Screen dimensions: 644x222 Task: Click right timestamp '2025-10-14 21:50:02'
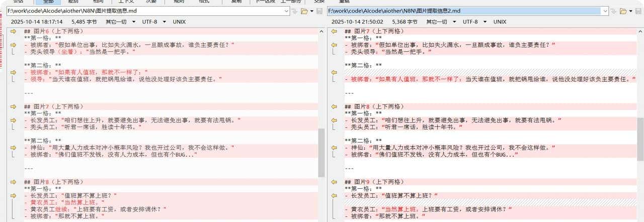pos(357,22)
